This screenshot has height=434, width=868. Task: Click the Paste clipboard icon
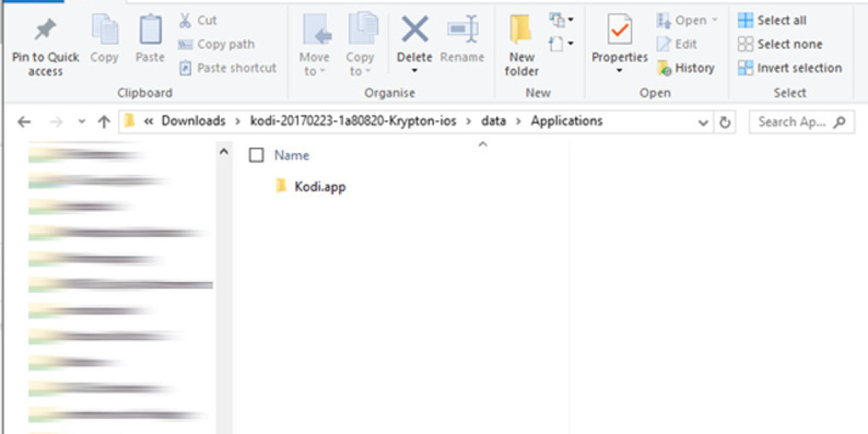[150, 30]
